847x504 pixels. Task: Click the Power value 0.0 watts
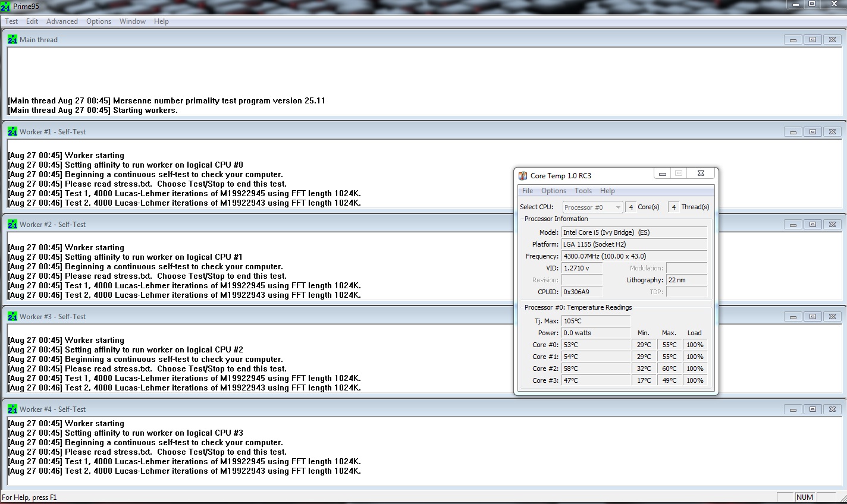(x=595, y=333)
